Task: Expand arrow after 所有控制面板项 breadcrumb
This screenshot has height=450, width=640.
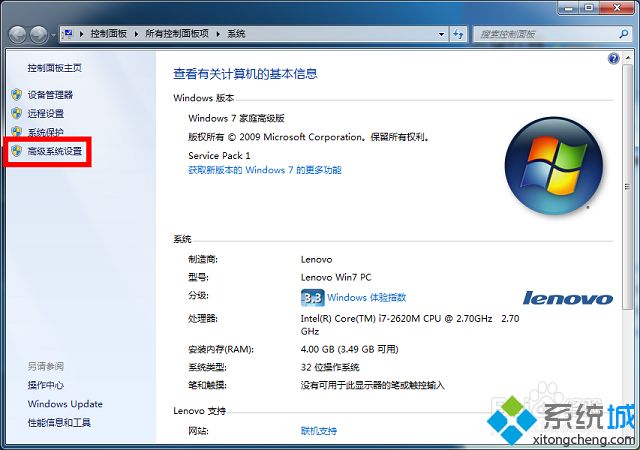Action: tap(218, 34)
